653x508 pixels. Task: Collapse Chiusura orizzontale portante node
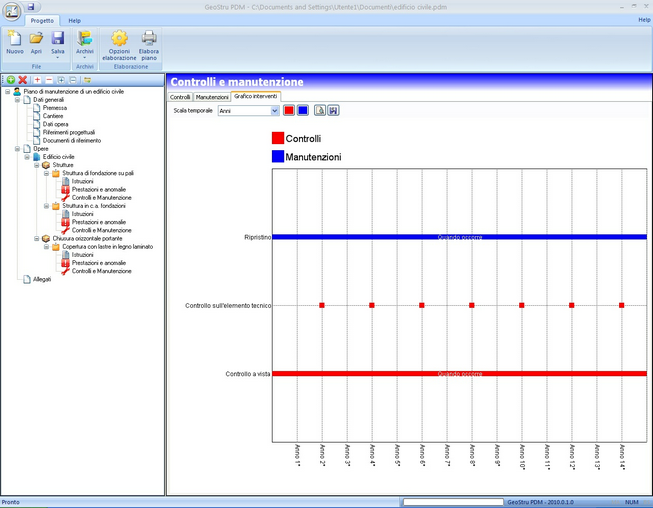point(37,239)
